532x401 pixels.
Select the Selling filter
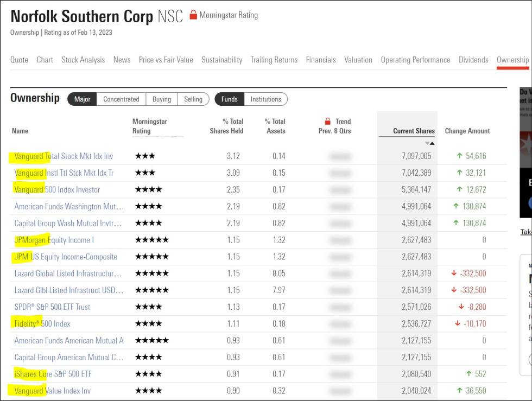193,99
